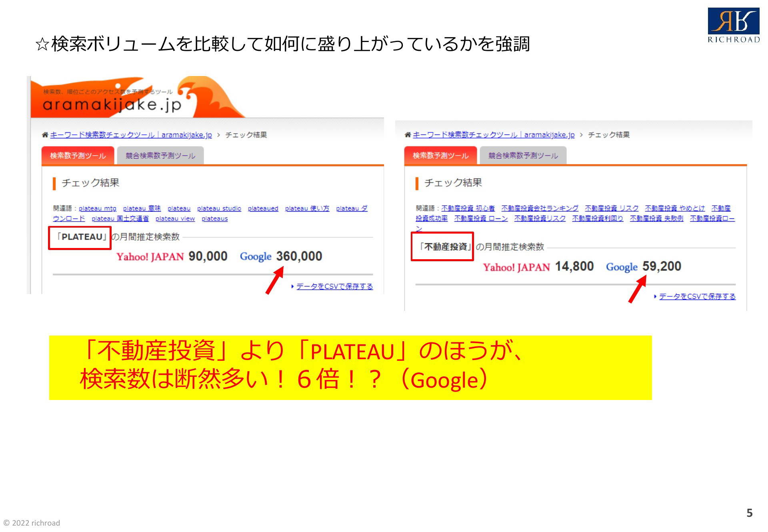Click the Google logo beside 360,000
The height and width of the screenshot is (532, 768).
coord(256,256)
